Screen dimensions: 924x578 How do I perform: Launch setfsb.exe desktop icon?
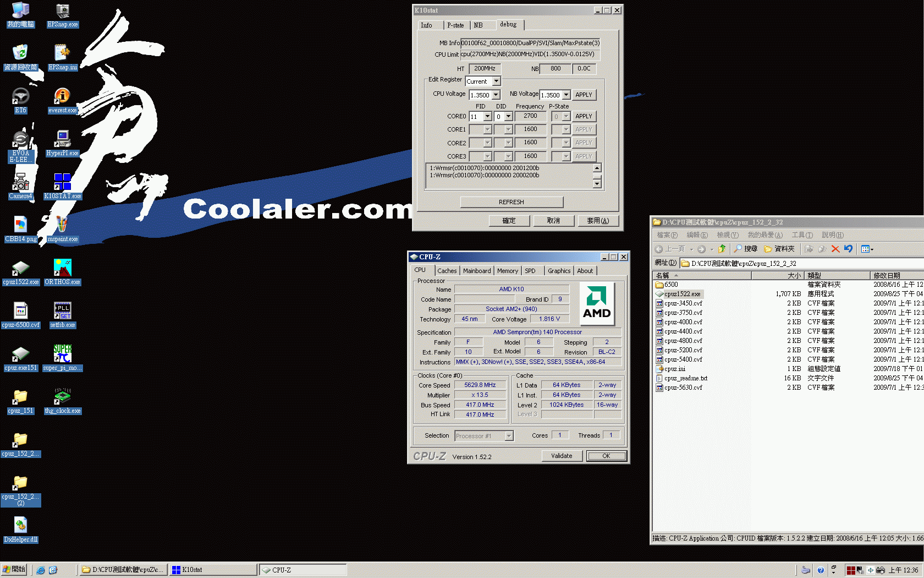pyautogui.click(x=63, y=315)
